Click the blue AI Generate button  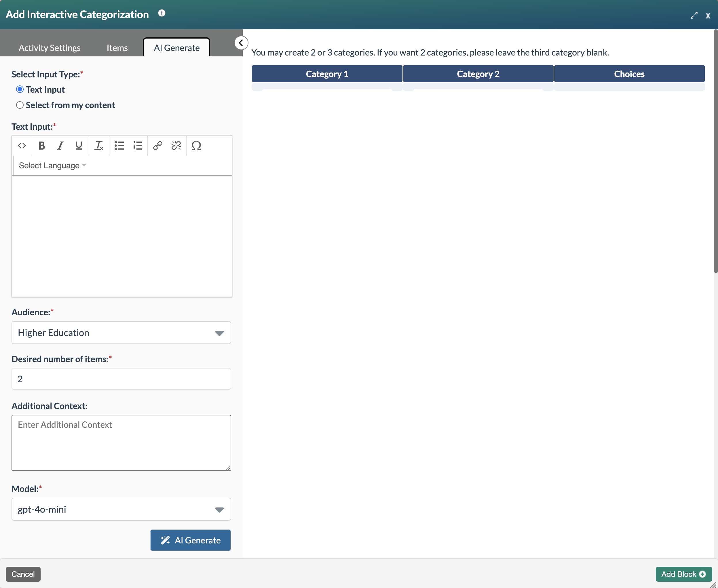pos(191,540)
